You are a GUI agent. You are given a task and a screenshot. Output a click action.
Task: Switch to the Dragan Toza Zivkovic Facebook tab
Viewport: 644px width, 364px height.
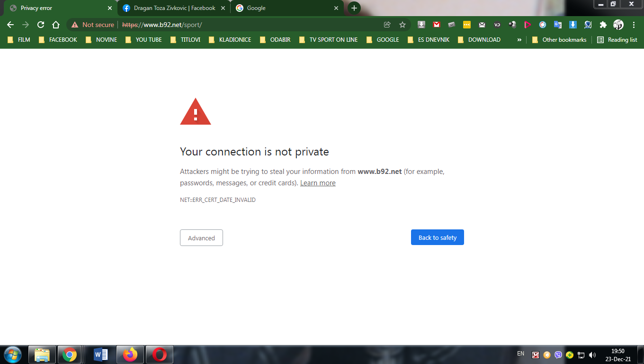coord(174,8)
